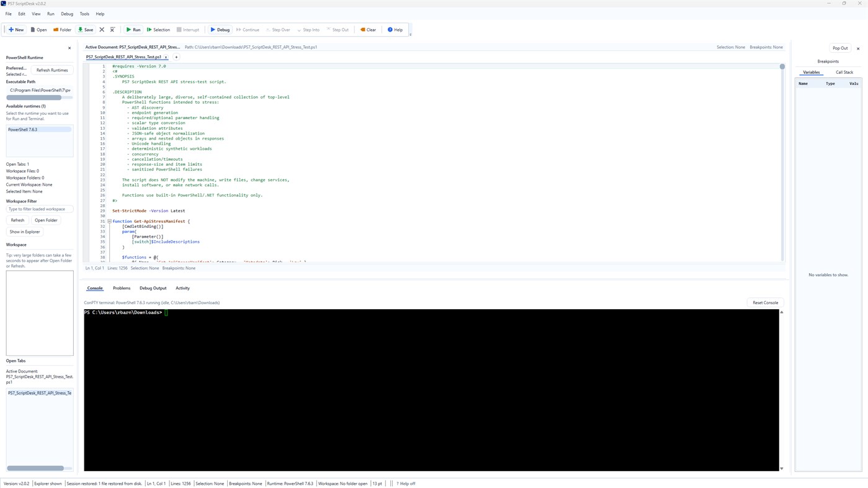868x488 pixels.
Task: Click the Executable Path text field
Action: 40,90
